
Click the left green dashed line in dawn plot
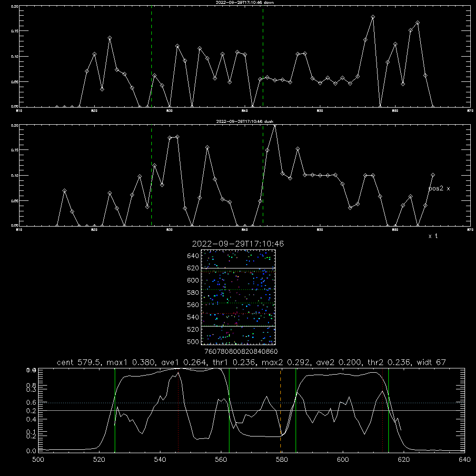[x=151, y=56]
